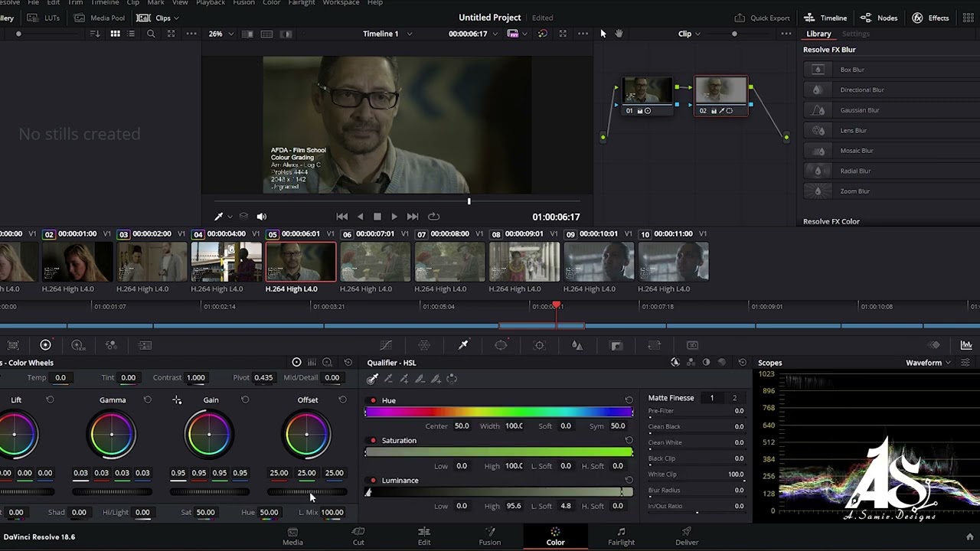Open the Waveform scope type dropdown
The image size is (980, 551).
point(928,363)
